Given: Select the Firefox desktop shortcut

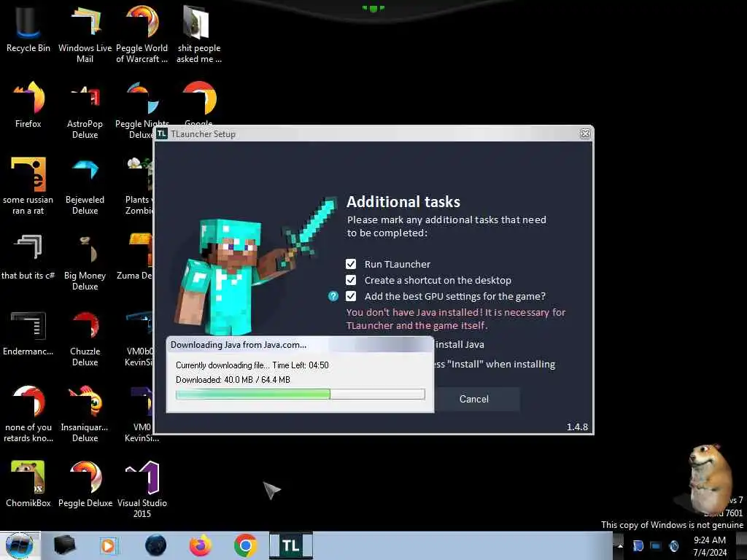Looking at the screenshot, I should (x=28, y=105).
